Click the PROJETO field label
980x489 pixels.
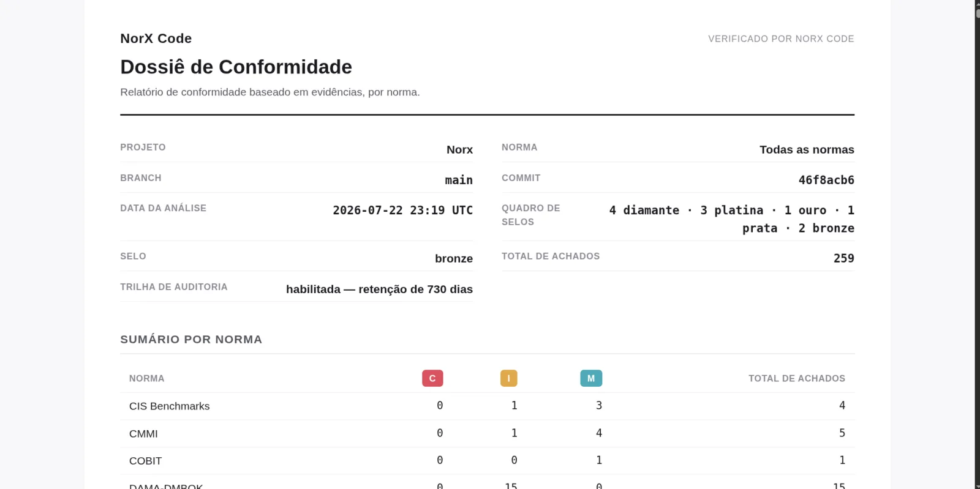143,147
